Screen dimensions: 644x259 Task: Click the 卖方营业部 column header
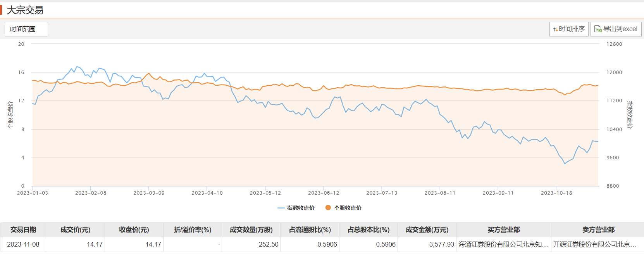(598, 230)
